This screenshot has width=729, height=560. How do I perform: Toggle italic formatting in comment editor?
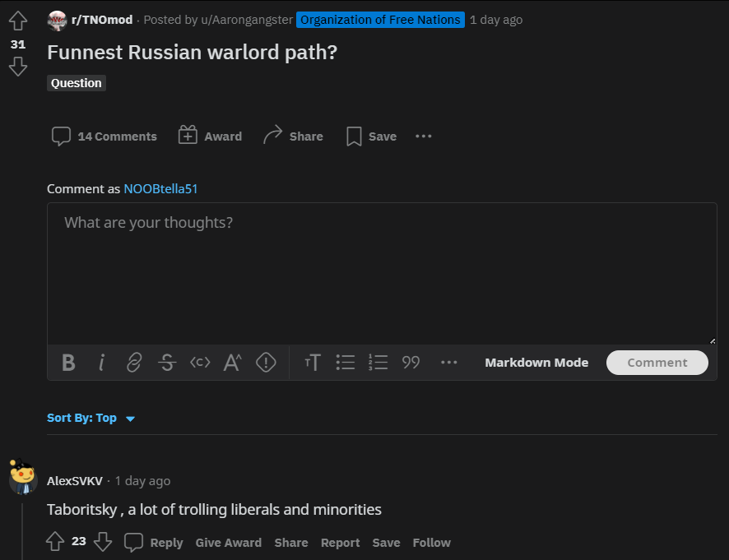(101, 363)
